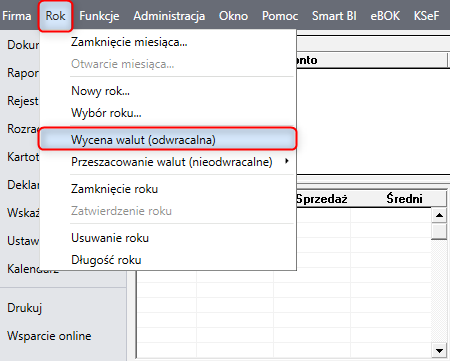Viewport: 450px width, 361px height.
Task: Choose Nowy rok... from the menu
Action: (x=167, y=91)
